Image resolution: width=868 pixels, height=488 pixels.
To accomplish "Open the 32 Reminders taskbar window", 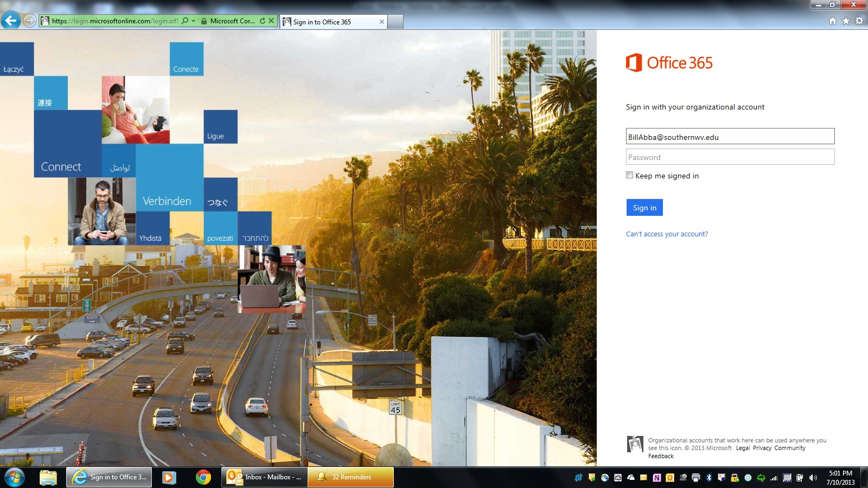I will coord(351,477).
